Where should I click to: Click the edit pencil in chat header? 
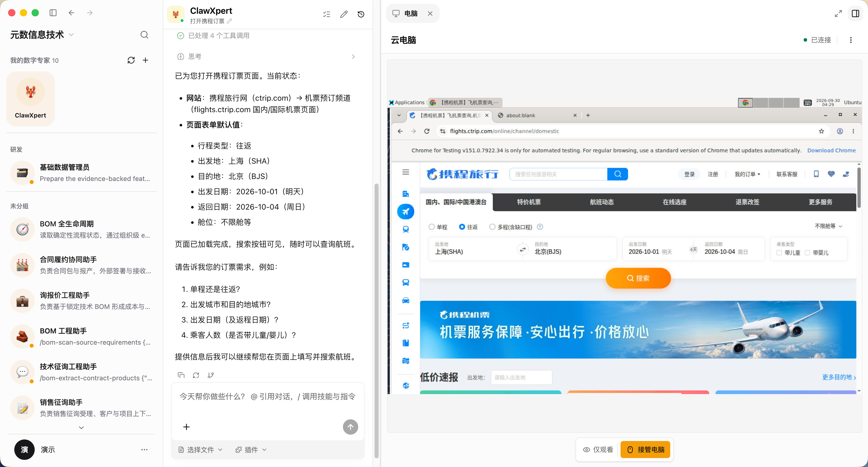(x=344, y=14)
